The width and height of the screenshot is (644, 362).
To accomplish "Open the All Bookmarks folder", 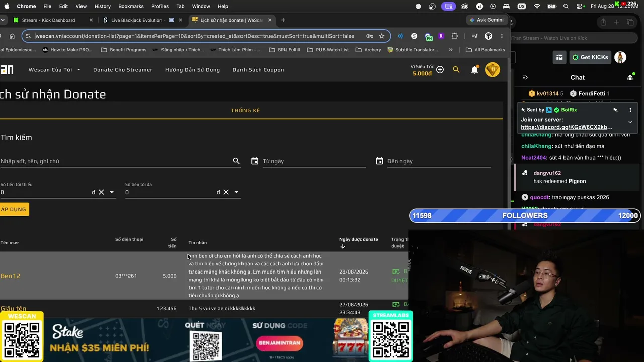I will 485,50.
